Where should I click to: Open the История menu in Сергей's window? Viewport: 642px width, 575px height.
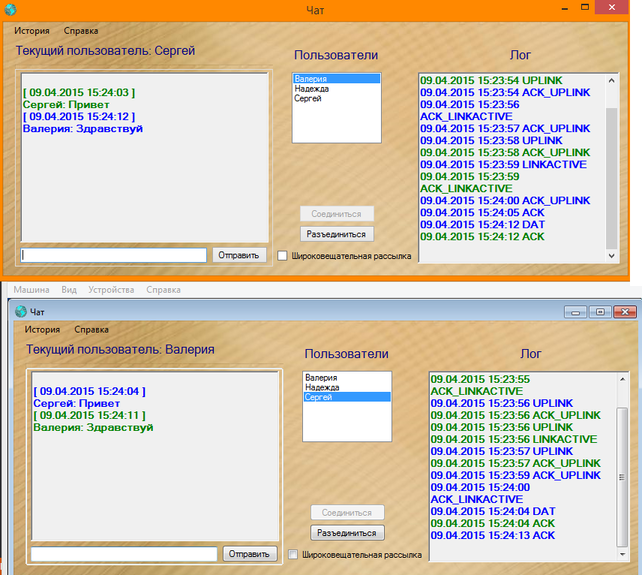pos(32,31)
